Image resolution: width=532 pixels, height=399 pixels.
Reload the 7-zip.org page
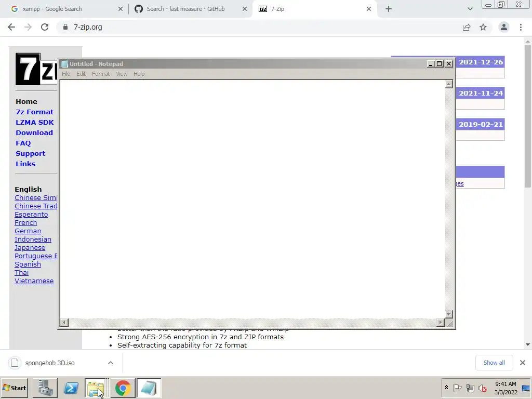(45, 27)
